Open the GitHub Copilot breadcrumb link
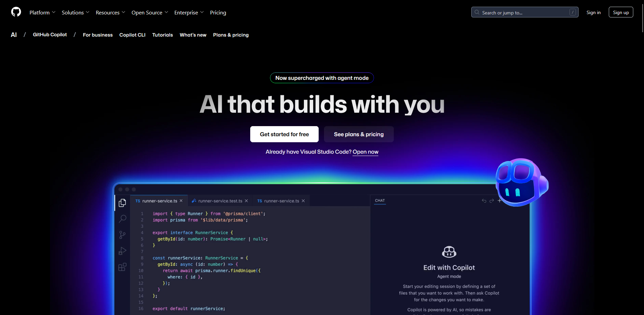 [50, 35]
